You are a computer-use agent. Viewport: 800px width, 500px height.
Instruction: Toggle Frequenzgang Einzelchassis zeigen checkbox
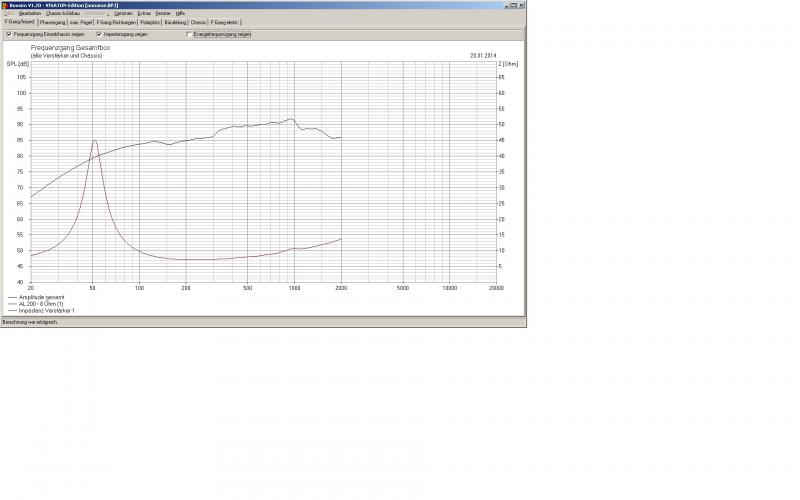point(8,34)
